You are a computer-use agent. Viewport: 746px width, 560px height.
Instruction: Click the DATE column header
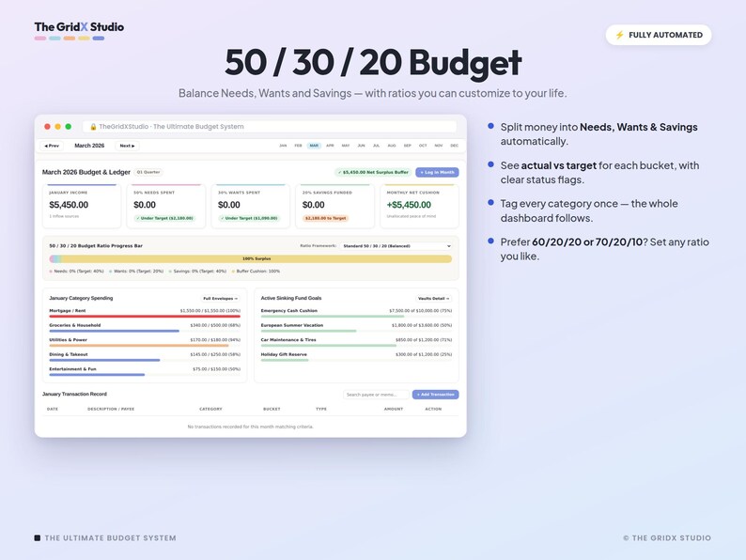click(53, 409)
